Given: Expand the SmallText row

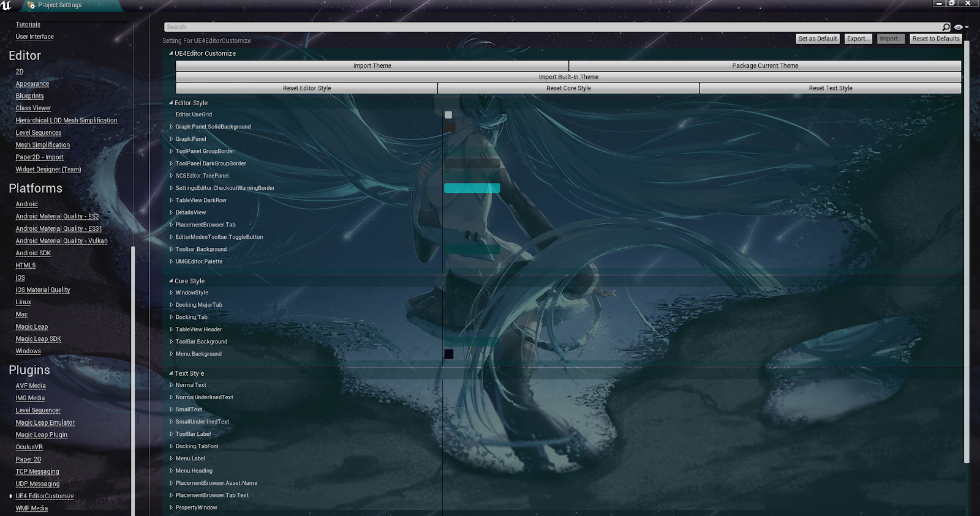Looking at the screenshot, I should click(171, 409).
